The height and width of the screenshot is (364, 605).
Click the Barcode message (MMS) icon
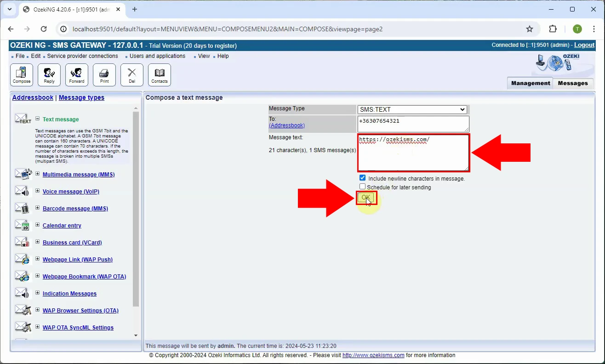click(x=22, y=208)
